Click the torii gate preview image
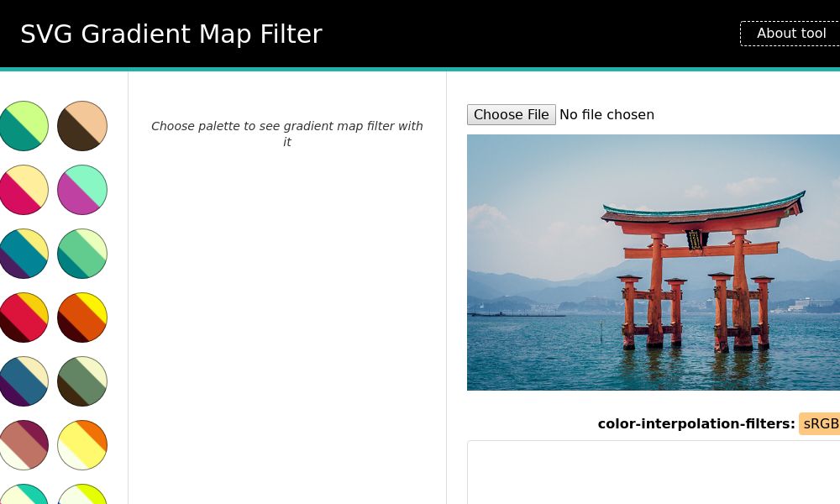This screenshot has width=840, height=504. click(654, 262)
